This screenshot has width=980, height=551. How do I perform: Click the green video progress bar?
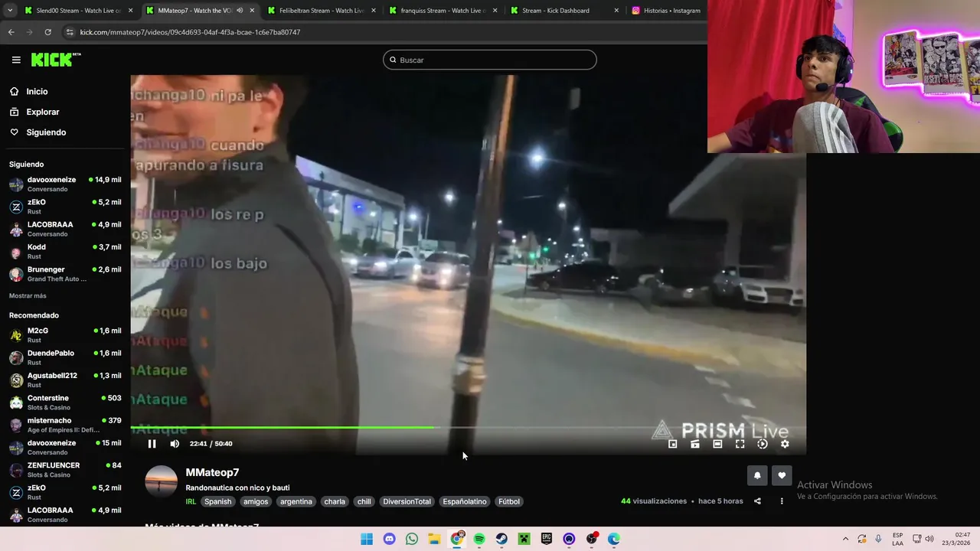coord(283,427)
